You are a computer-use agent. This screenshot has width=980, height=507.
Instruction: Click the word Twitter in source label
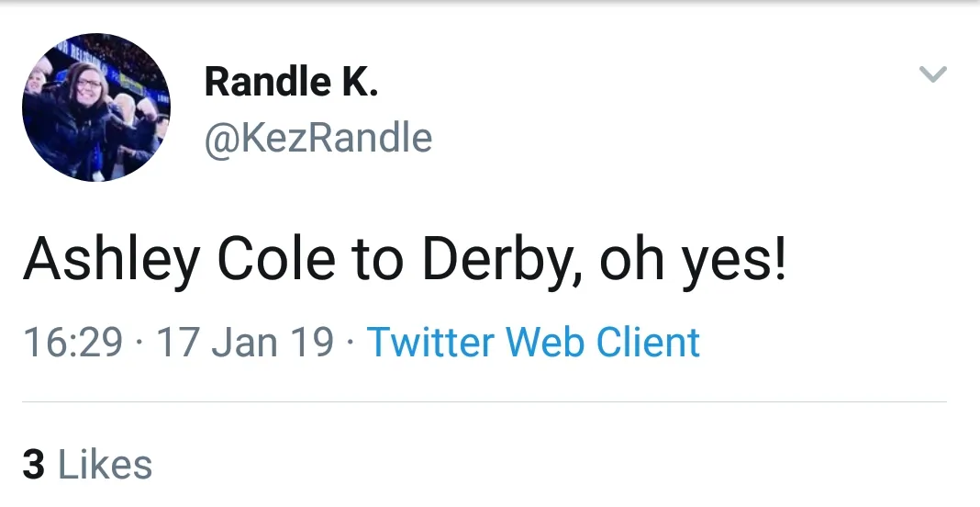coord(431,343)
